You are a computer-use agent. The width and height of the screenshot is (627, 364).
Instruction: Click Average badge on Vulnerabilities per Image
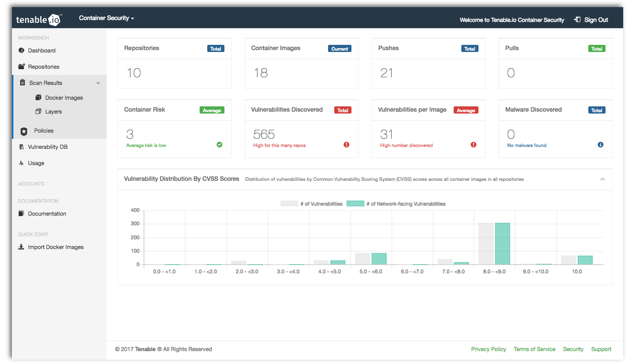[x=466, y=110]
